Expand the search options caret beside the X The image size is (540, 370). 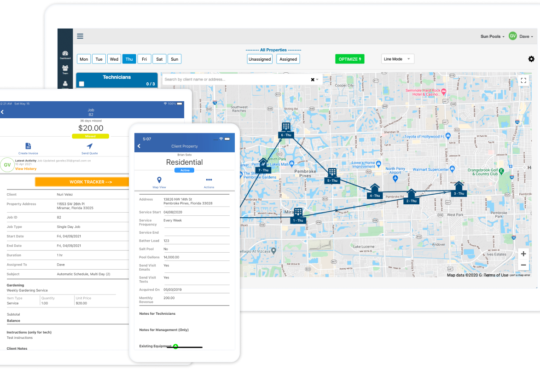click(317, 80)
